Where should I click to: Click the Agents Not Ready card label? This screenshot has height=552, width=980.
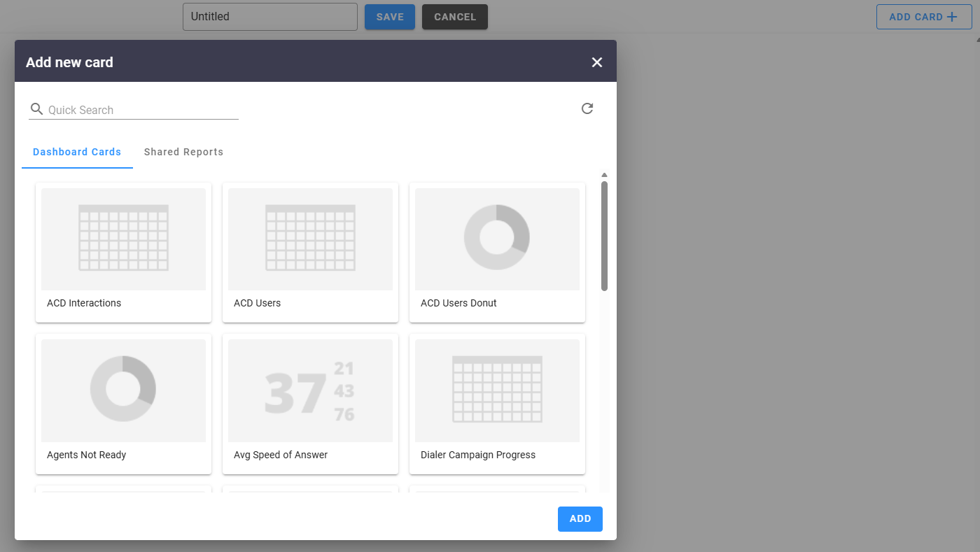[87, 455]
